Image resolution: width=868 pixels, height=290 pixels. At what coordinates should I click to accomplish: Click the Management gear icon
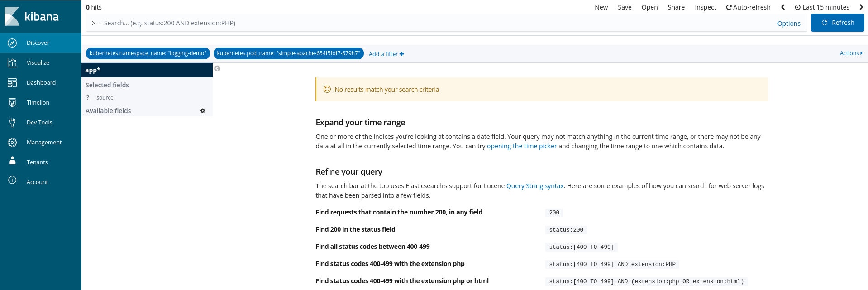12,143
